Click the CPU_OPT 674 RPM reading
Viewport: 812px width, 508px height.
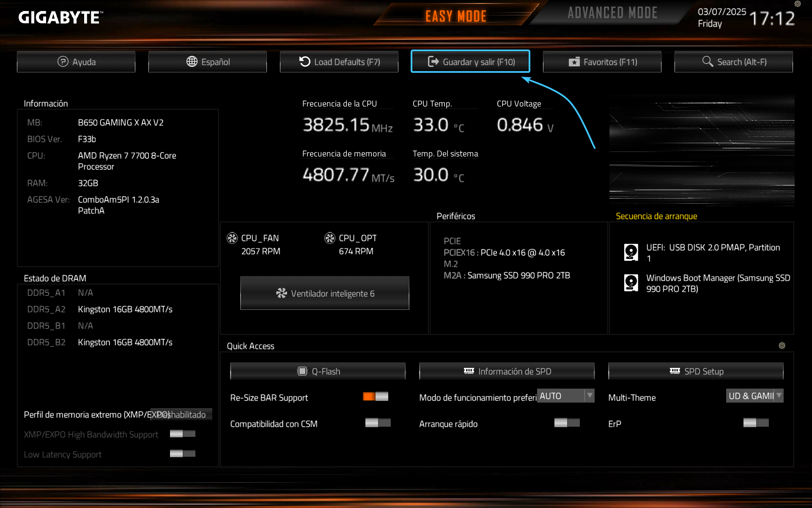(x=356, y=251)
